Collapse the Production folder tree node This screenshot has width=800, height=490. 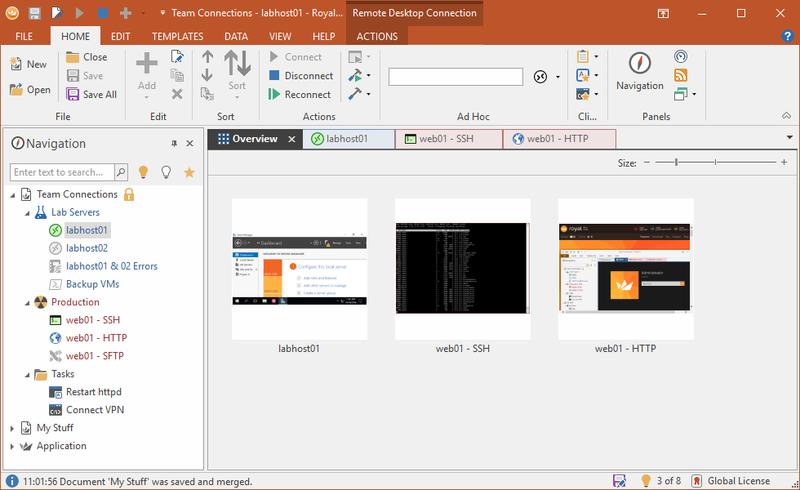pyautogui.click(x=26, y=302)
